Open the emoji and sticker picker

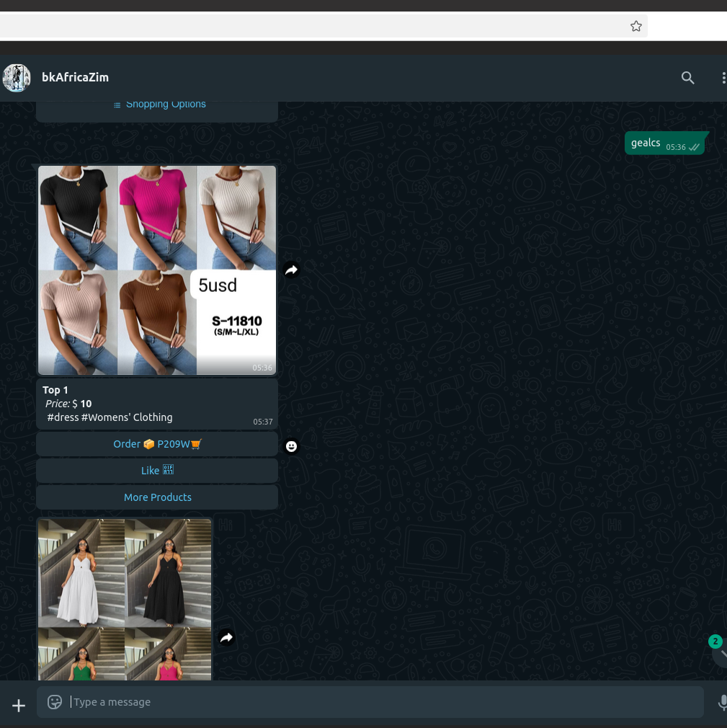tap(55, 702)
